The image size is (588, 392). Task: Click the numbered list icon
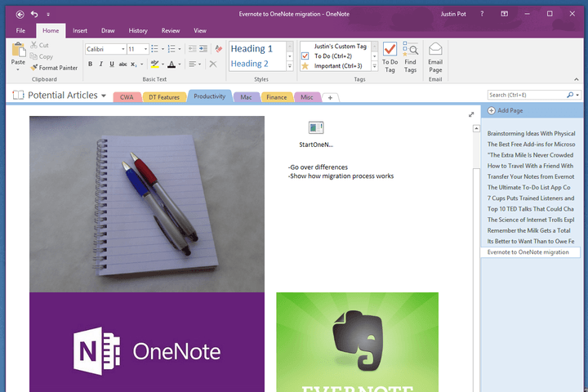[171, 49]
